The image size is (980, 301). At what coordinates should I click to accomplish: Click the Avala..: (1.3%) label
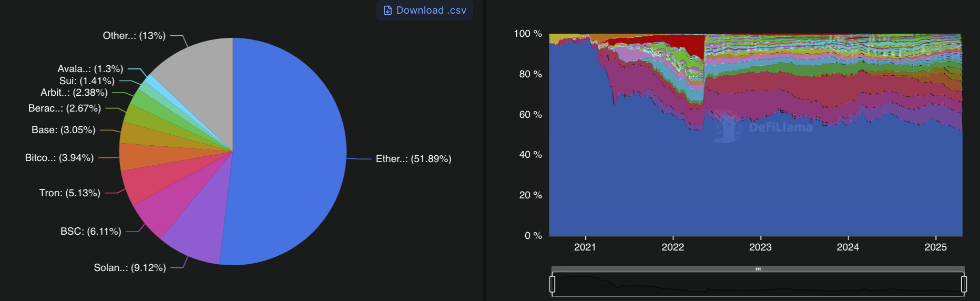click(90, 69)
